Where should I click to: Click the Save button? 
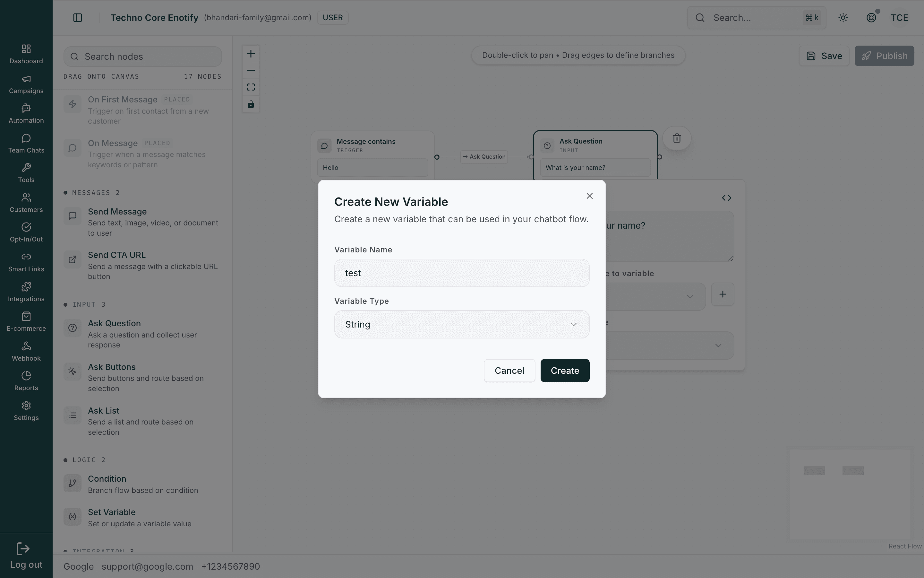[x=824, y=56]
